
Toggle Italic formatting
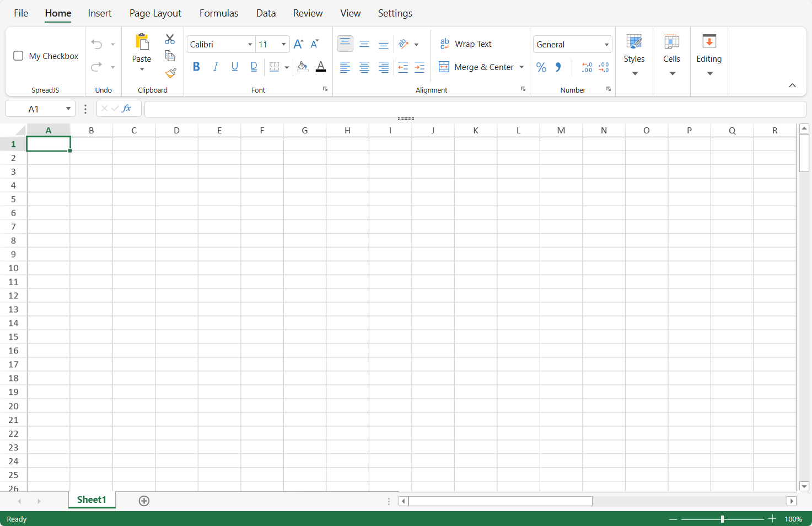(216, 67)
